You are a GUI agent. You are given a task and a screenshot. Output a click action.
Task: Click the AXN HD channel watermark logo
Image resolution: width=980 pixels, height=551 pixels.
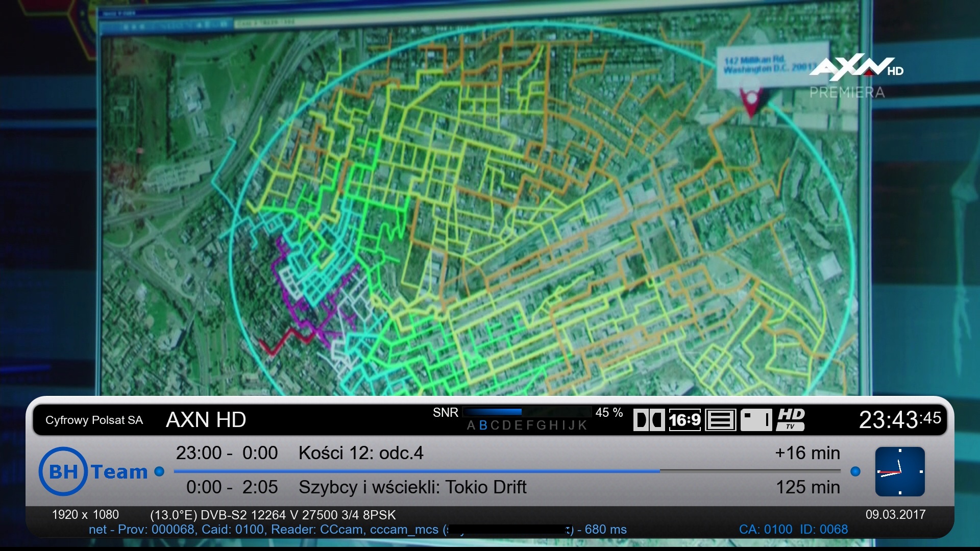tap(856, 67)
